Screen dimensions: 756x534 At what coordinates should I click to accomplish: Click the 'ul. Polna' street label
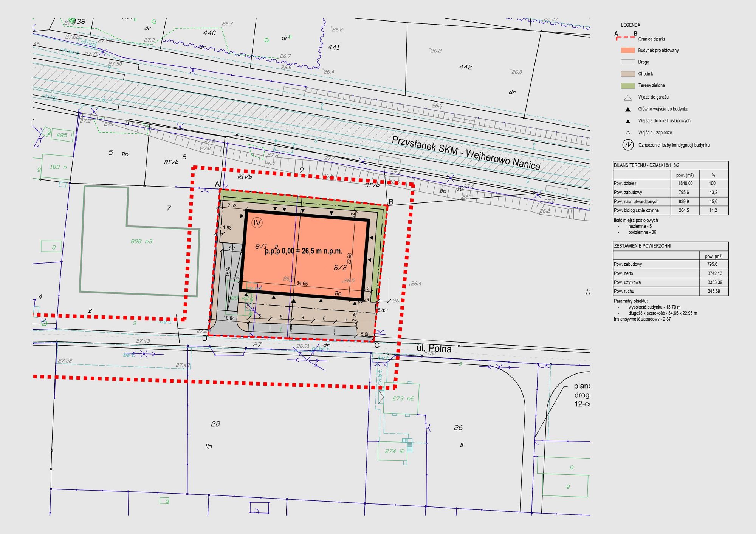click(434, 348)
